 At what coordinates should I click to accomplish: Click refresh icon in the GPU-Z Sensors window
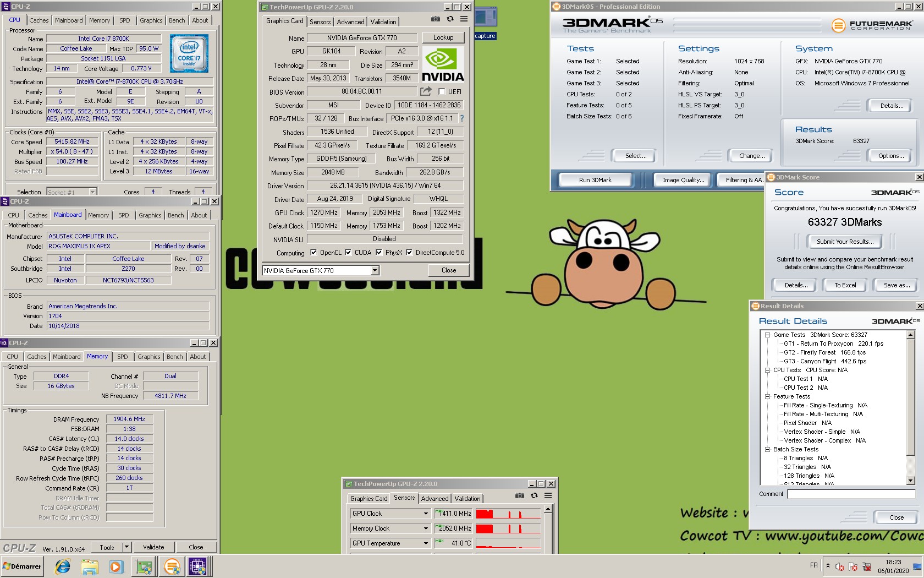(533, 496)
